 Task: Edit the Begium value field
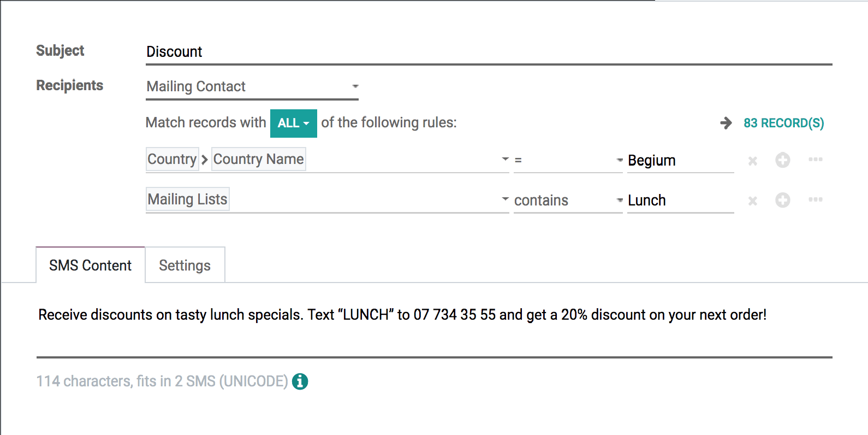(x=680, y=160)
